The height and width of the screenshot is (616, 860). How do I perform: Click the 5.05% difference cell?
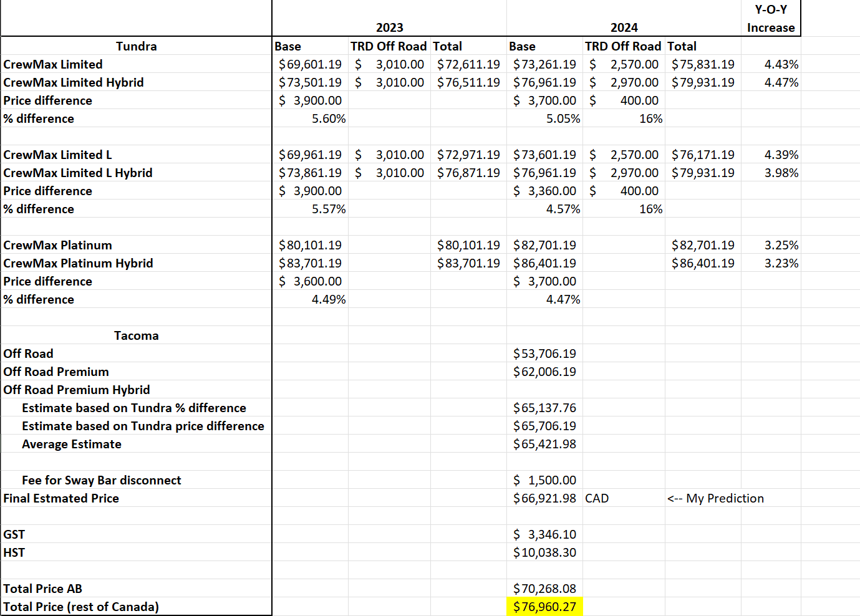coord(563,118)
